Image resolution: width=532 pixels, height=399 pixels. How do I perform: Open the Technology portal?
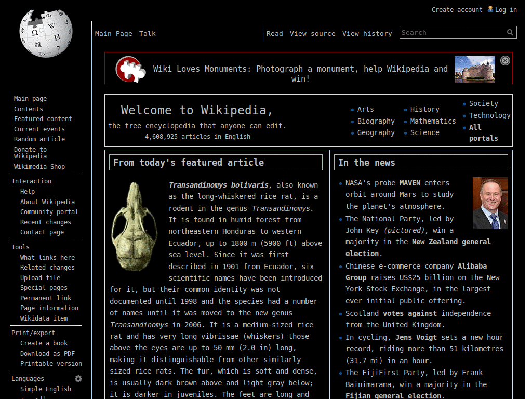[489, 115]
